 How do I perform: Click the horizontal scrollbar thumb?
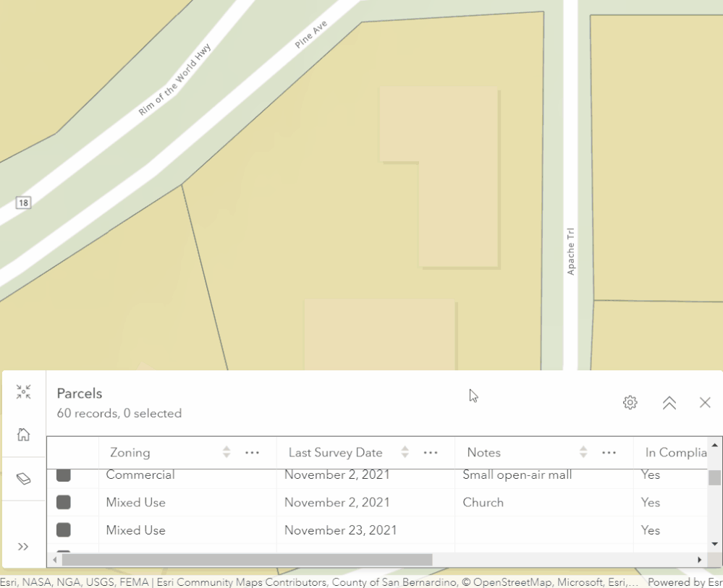coord(247,560)
